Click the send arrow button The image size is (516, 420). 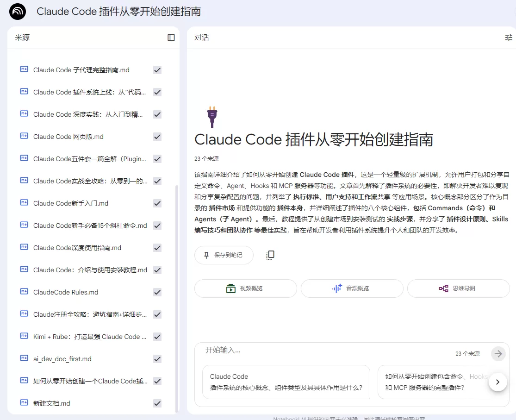(x=498, y=354)
